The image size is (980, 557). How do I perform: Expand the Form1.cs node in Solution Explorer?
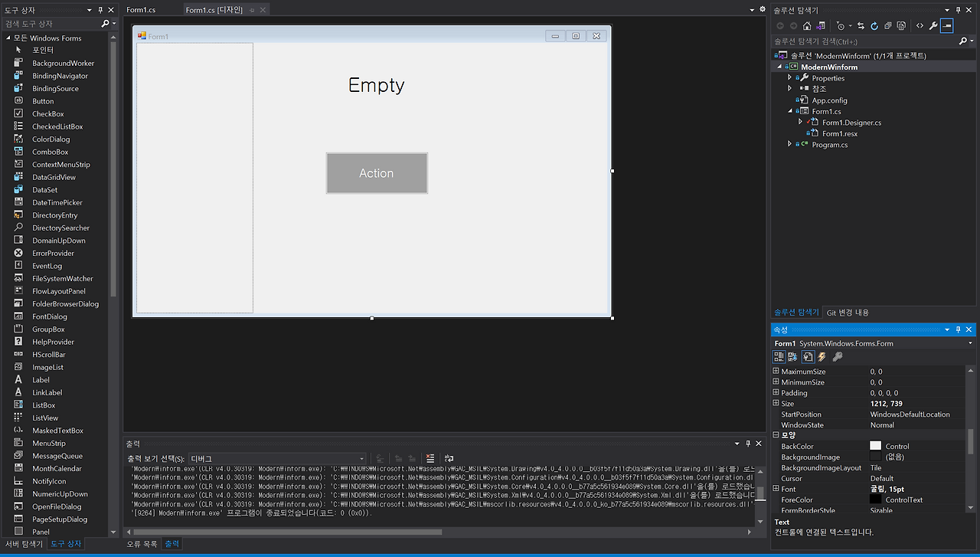tap(790, 110)
